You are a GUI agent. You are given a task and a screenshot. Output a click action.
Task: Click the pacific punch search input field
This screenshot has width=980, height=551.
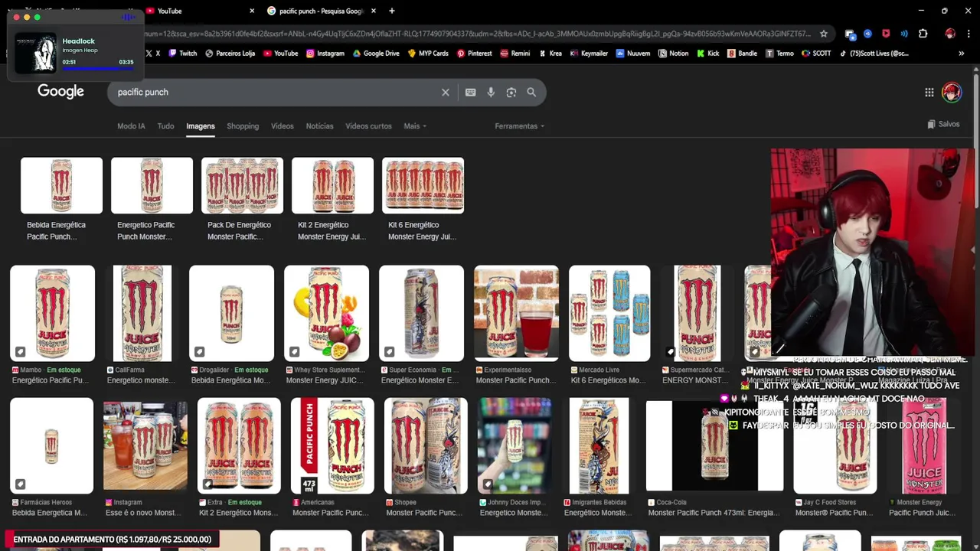(276, 92)
